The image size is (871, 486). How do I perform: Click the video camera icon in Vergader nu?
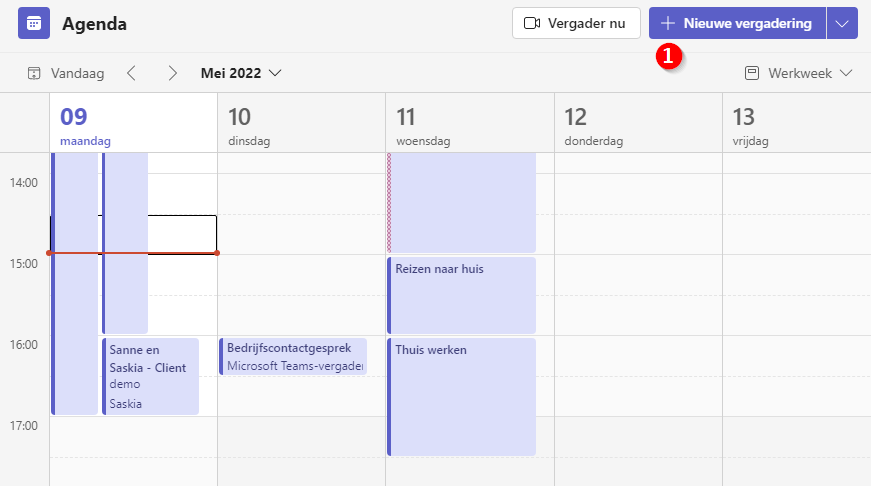tap(532, 23)
